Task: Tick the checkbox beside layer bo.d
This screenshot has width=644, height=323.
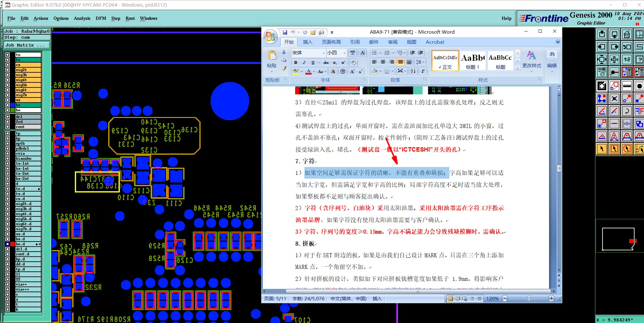Action: point(8,244)
